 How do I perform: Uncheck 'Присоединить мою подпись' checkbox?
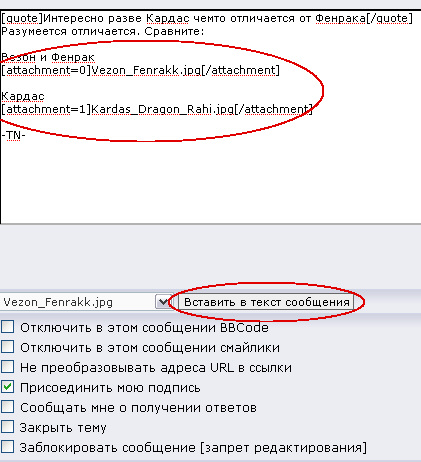click(x=7, y=387)
